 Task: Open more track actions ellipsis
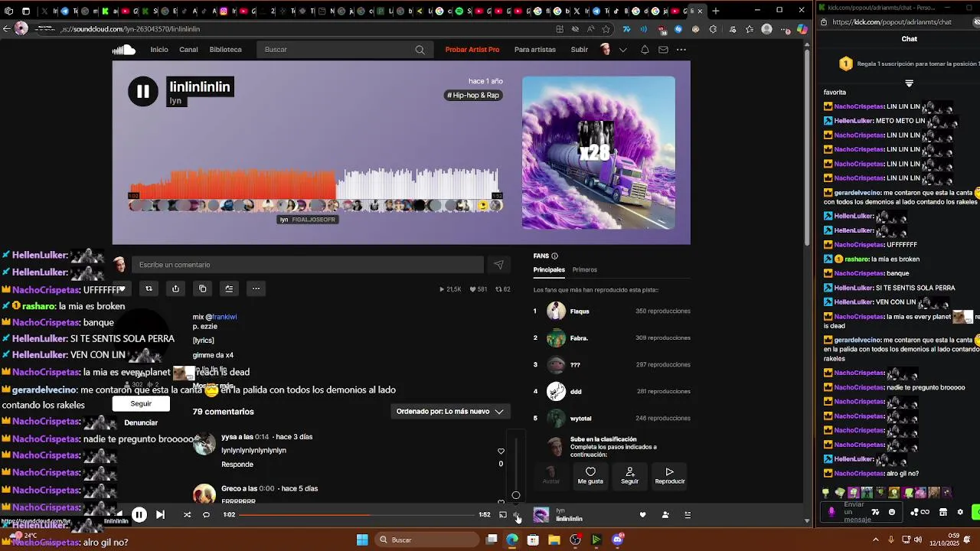(x=256, y=289)
